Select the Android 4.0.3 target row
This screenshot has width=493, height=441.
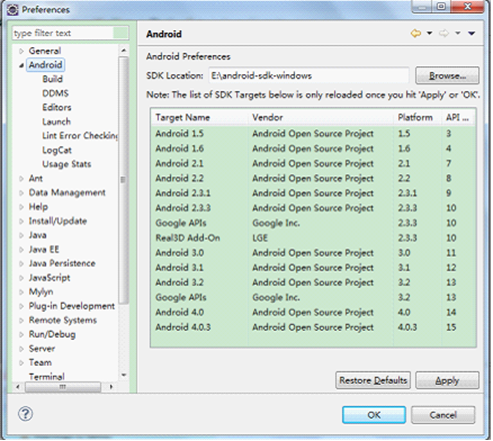tap(313, 327)
